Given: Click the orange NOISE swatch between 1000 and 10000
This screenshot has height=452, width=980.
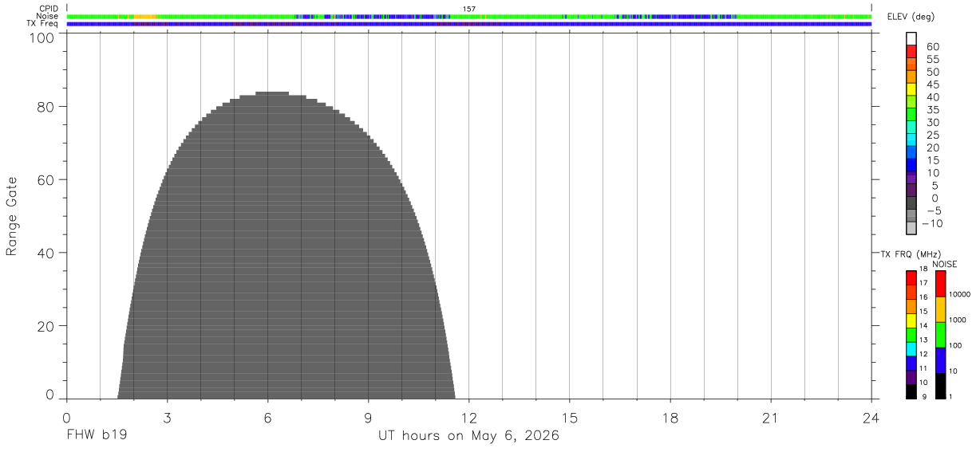Looking at the screenshot, I should point(940,309).
